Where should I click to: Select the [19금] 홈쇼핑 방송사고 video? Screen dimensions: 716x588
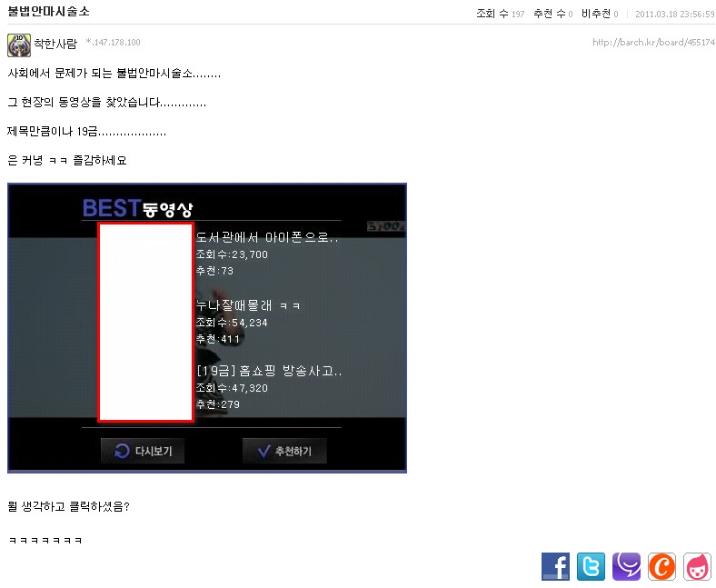click(269, 372)
